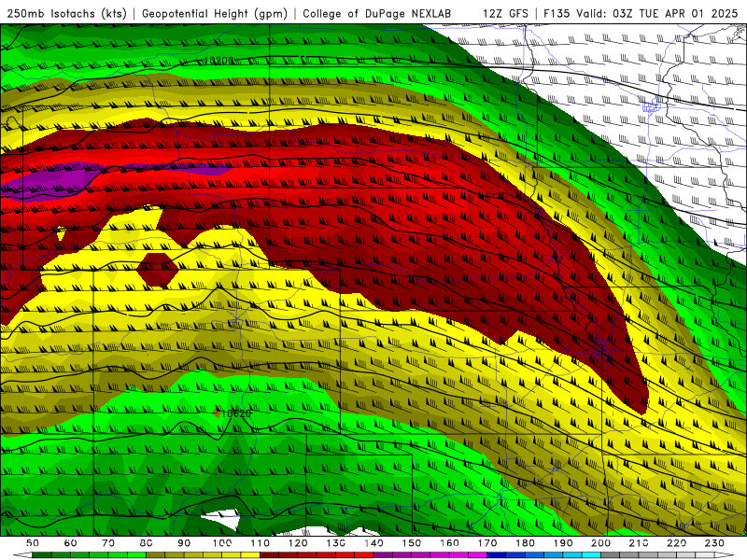
Task: Click the 10620 height contour label
Action: tap(236, 413)
